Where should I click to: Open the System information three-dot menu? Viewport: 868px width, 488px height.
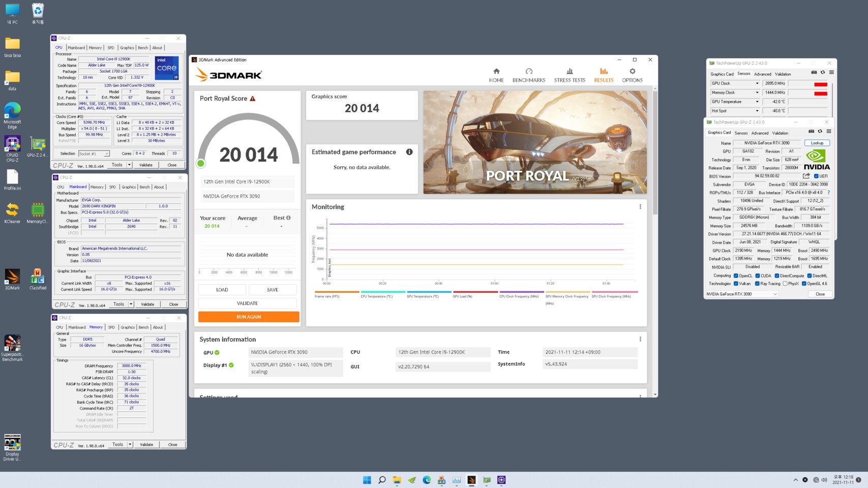640,339
